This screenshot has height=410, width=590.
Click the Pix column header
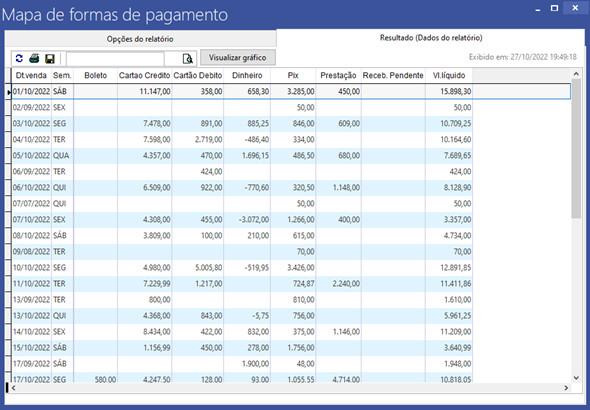pos(293,75)
